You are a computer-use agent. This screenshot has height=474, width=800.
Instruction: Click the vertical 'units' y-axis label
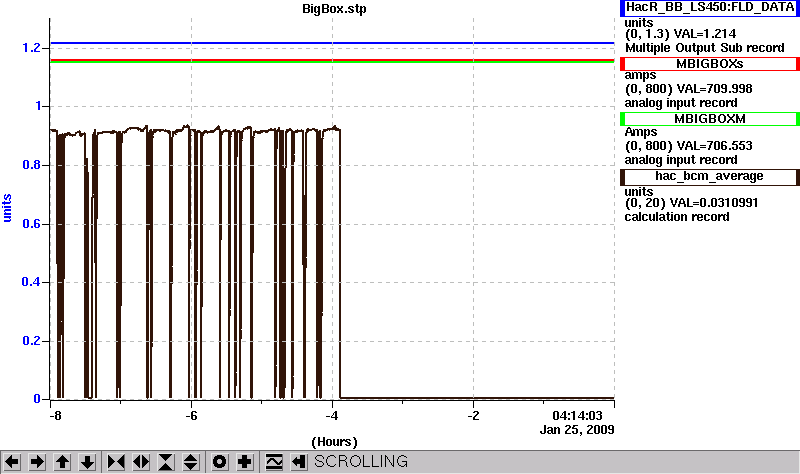coord(7,208)
